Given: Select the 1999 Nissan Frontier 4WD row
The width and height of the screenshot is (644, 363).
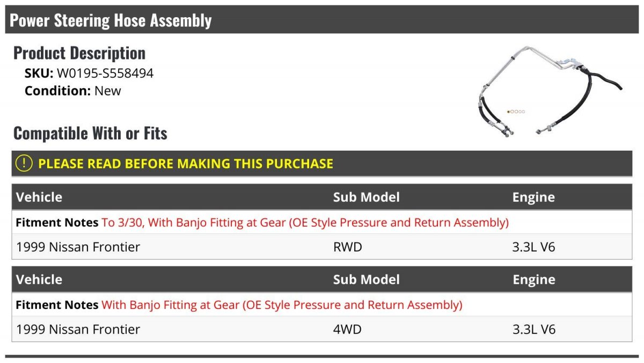Looking at the screenshot, I should 322,329.
